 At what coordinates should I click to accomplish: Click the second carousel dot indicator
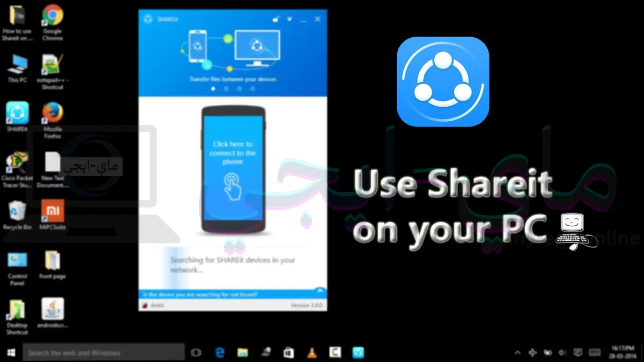point(226,88)
